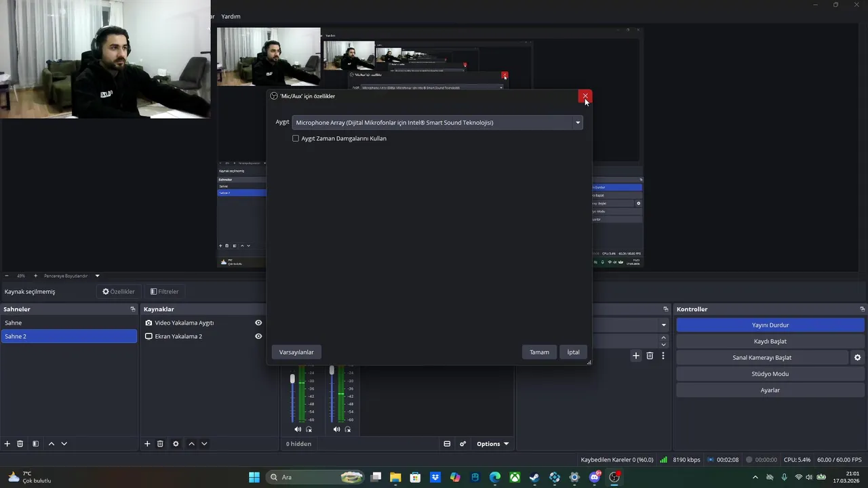
Task: Undock the transitions panel icon
Action: click(x=665, y=309)
